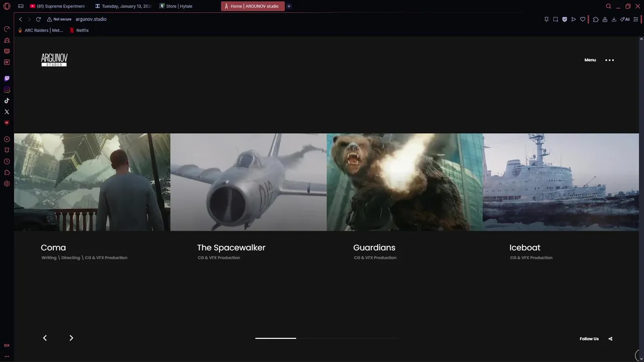Open GX Corner gamepad icon
Screen dimensions: 644x362
[21, 6]
